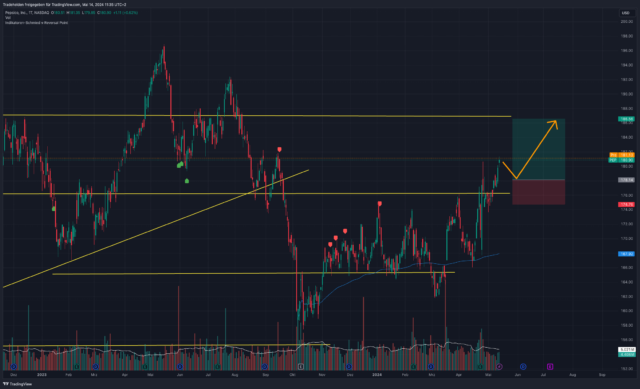Select the red stop zone of the long position
This screenshot has width=640, height=389.
(x=538, y=192)
